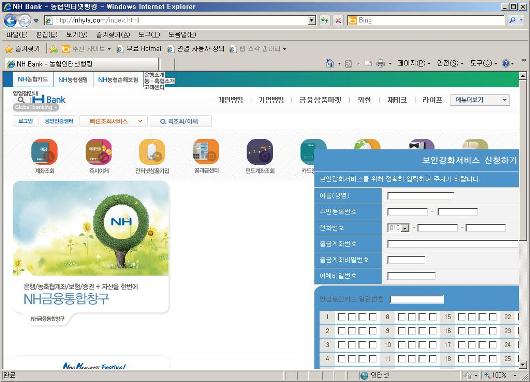The image size is (530, 382).
Task: Click the 안심보안카드 일련번호 input field
Action: click(x=417, y=300)
